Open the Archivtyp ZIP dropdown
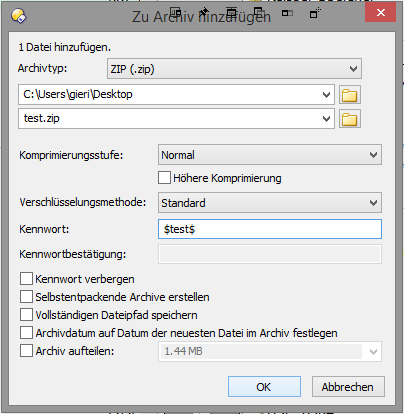The width and height of the screenshot is (404, 414). click(234, 69)
